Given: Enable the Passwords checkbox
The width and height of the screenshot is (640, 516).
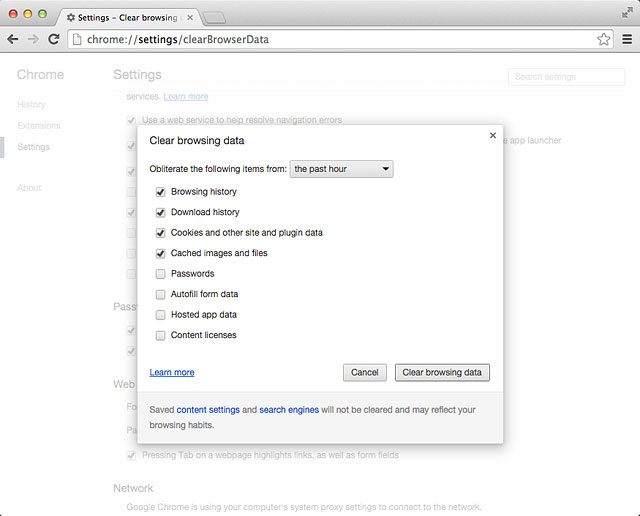Looking at the screenshot, I should pos(160,274).
